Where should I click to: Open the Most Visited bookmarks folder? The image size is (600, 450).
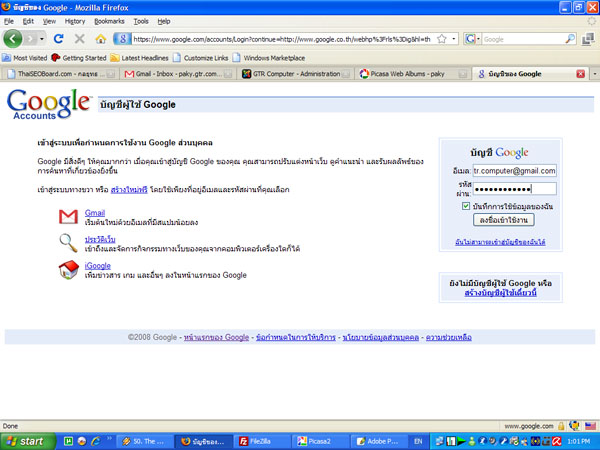point(24,58)
